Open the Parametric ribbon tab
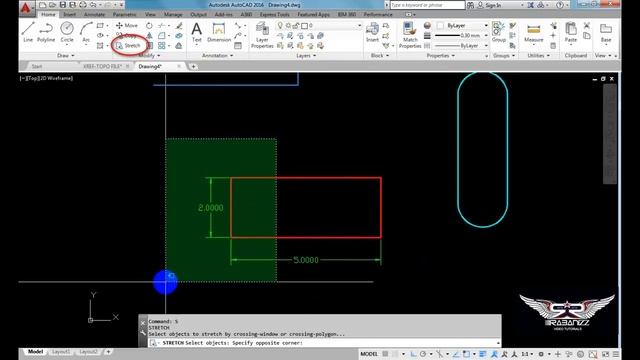 [x=124, y=14]
